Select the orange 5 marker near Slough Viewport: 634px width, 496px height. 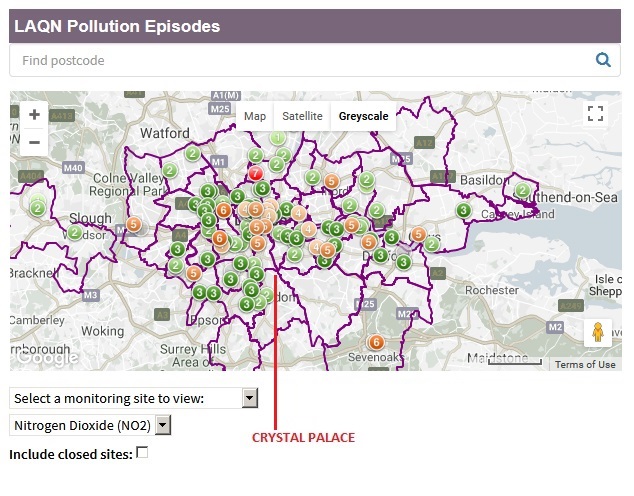[134, 224]
